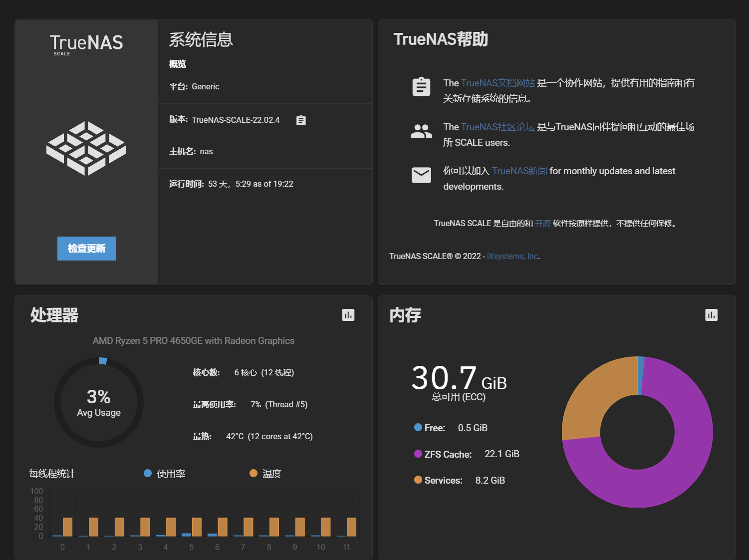Click the 开源 software link
The image size is (749, 560).
click(543, 223)
